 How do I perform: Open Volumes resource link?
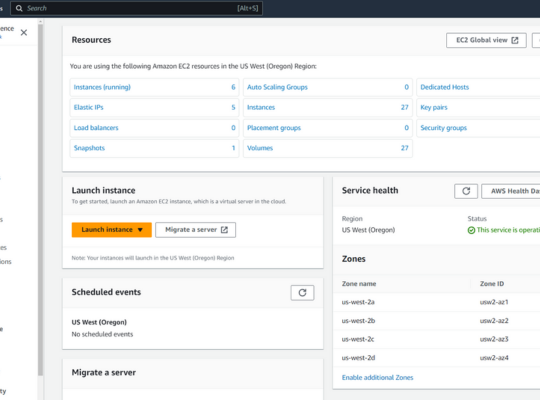pos(260,148)
